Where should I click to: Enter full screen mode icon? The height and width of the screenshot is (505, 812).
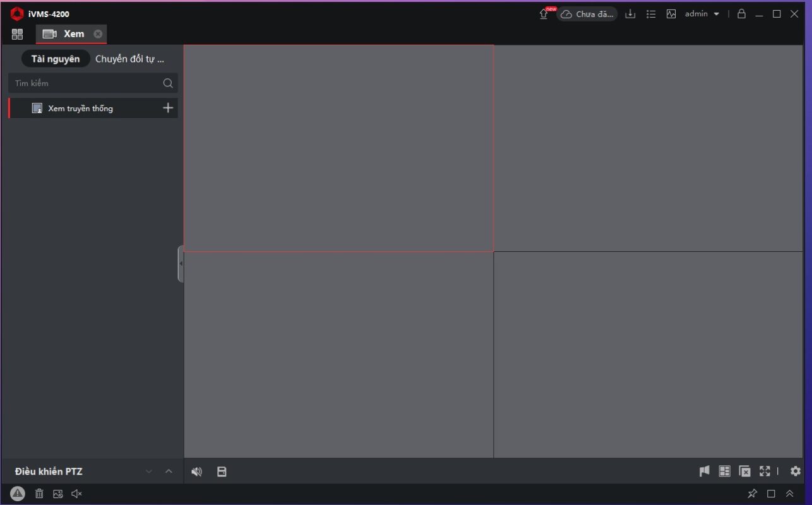pos(765,471)
